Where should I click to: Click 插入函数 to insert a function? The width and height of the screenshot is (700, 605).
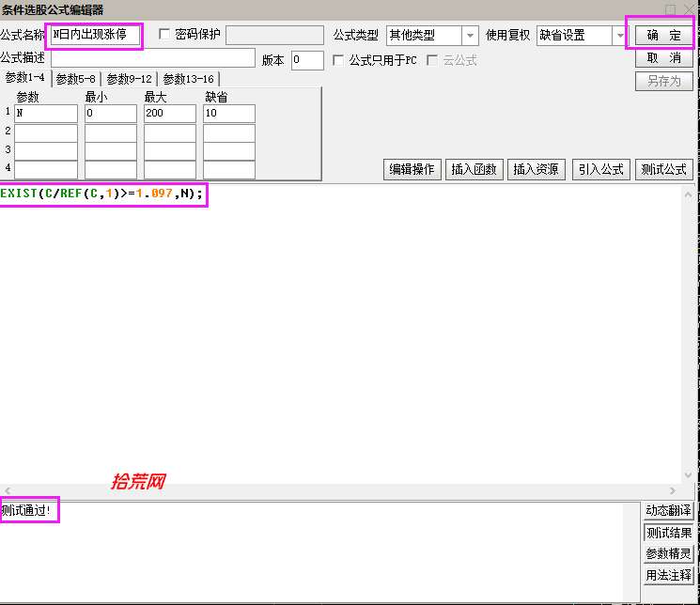[474, 170]
